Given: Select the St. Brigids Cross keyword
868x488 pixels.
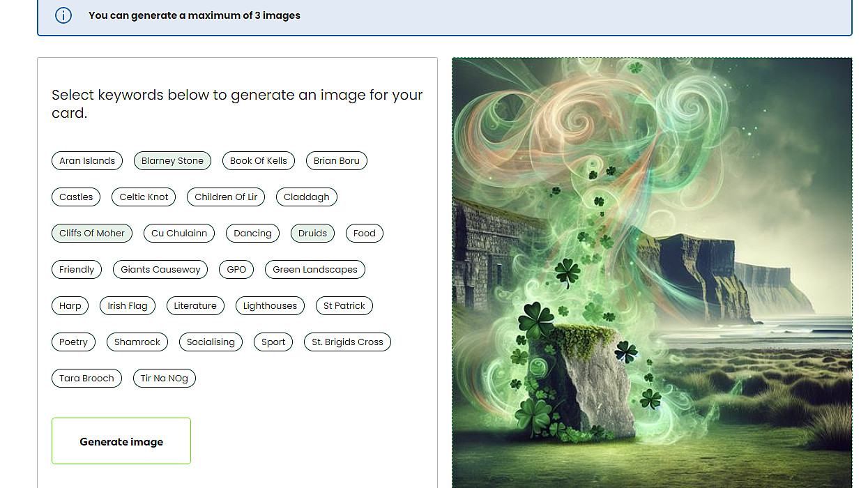Looking at the screenshot, I should pyautogui.click(x=347, y=342).
